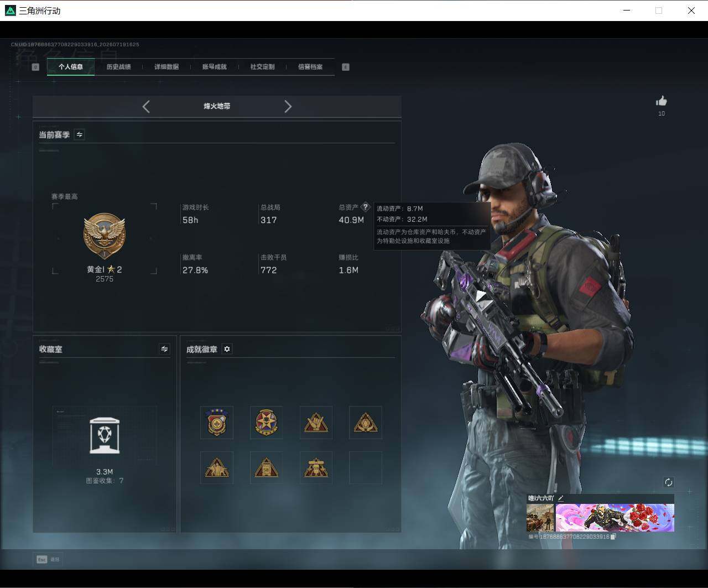Open the 账号成就 tab
Screen dimensions: 708x588
click(215, 67)
